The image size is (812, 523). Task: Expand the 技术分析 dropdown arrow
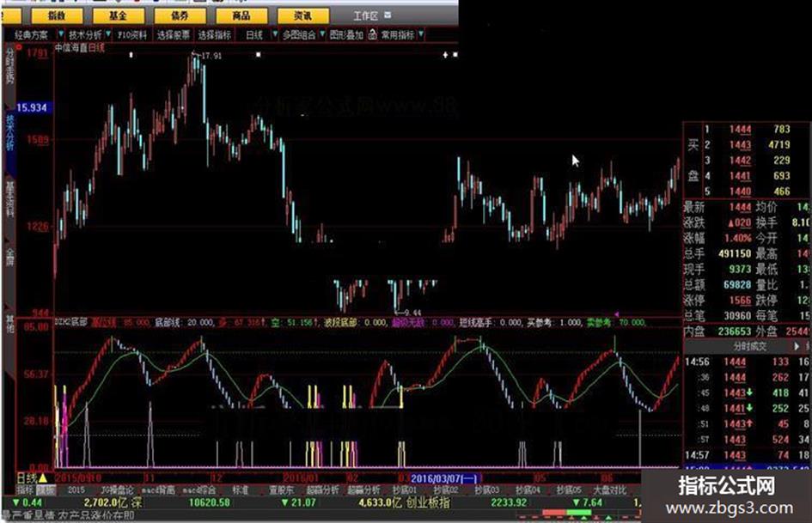[108, 34]
